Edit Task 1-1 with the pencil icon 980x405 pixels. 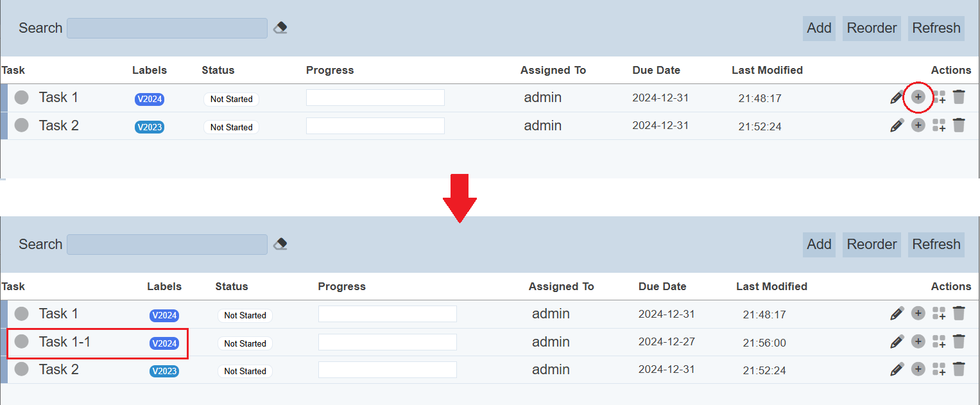pyautogui.click(x=897, y=341)
